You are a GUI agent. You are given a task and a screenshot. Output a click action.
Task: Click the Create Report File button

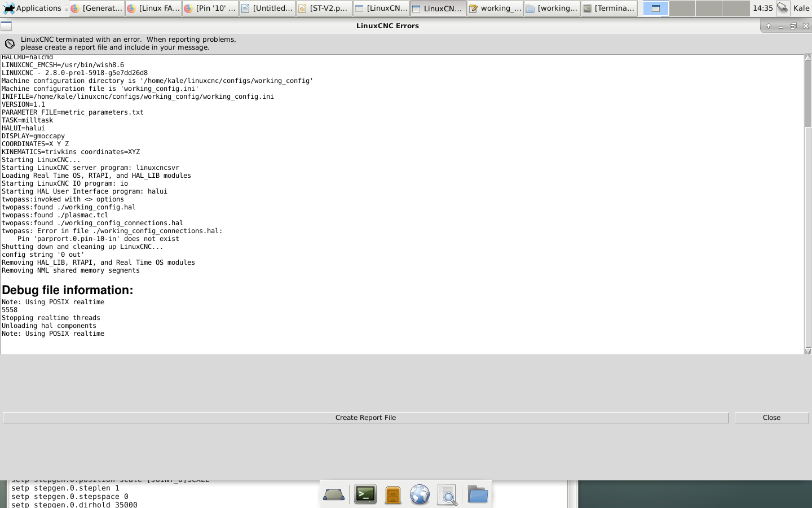click(365, 418)
